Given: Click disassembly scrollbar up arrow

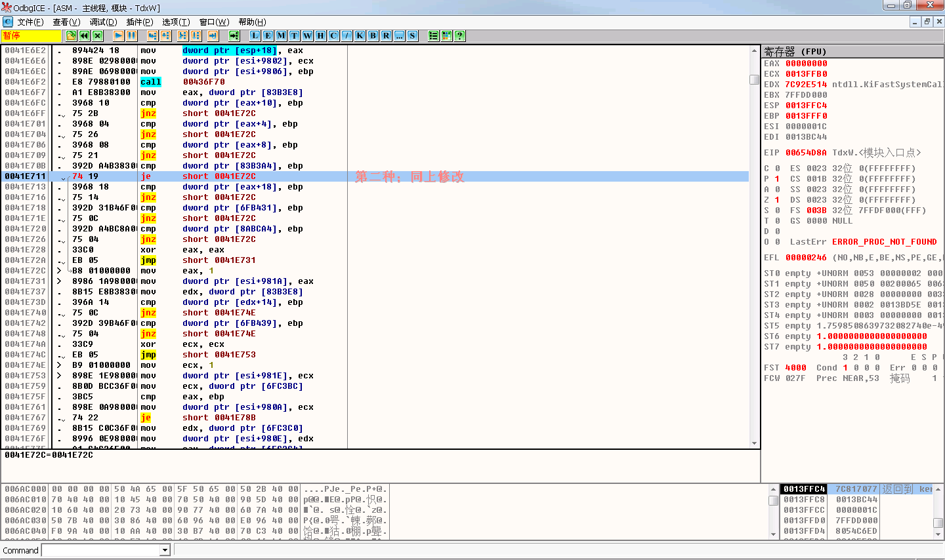Looking at the screenshot, I should 754,50.
